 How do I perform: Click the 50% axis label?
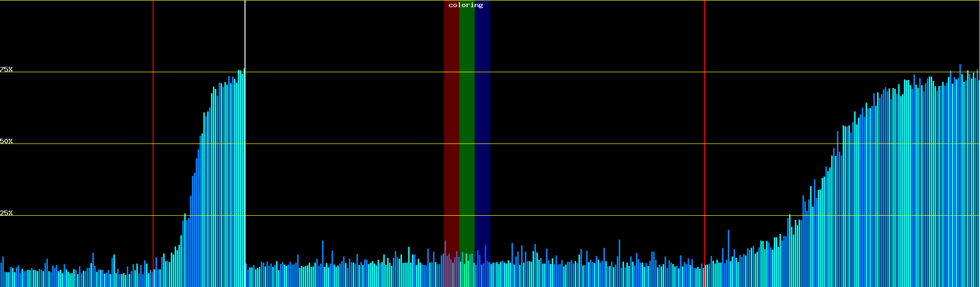click(x=6, y=141)
